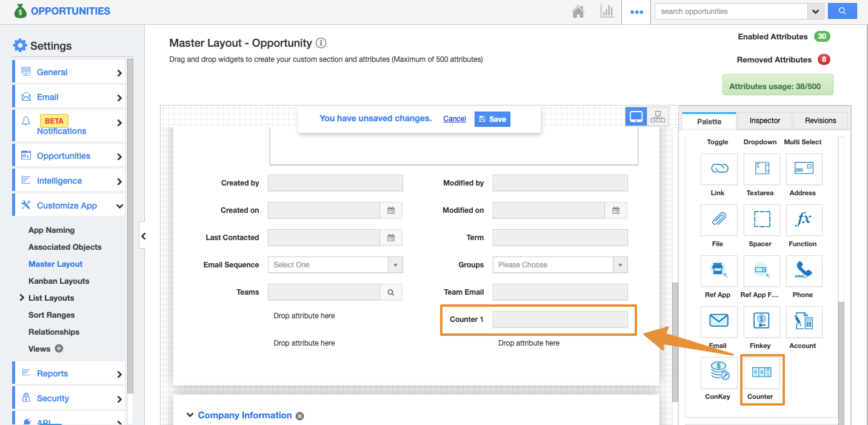Collapse the Company Information section
Viewport: 868px width, 425px height.
click(x=190, y=415)
